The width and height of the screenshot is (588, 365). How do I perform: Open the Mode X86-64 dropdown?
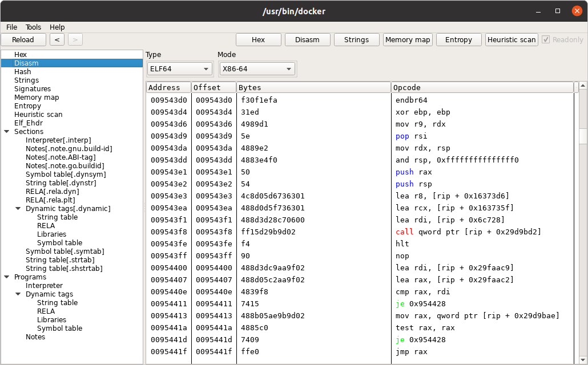tap(257, 69)
